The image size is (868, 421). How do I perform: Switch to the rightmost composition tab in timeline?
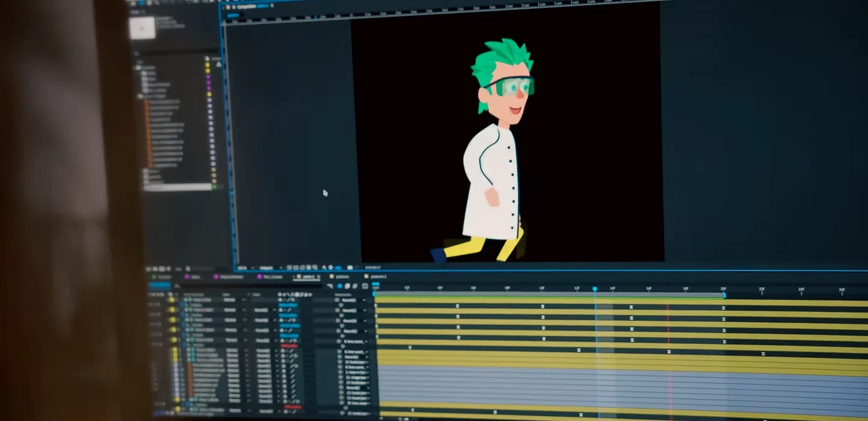tap(377, 277)
